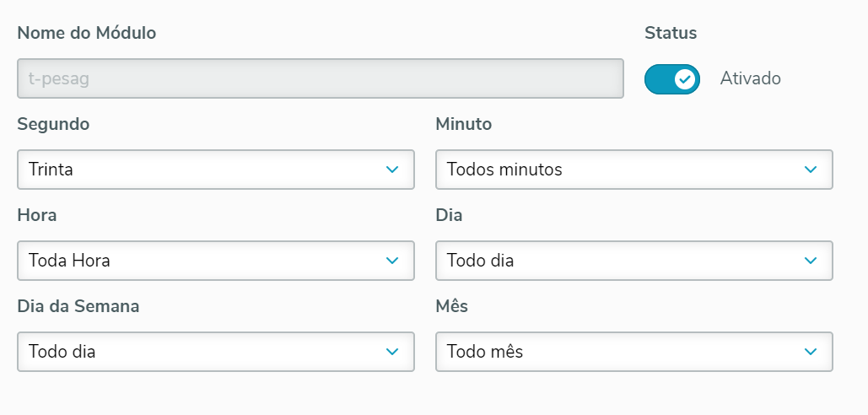Click the chevron arrow in Minuto dropdown
The height and width of the screenshot is (415, 868).
[x=811, y=170]
